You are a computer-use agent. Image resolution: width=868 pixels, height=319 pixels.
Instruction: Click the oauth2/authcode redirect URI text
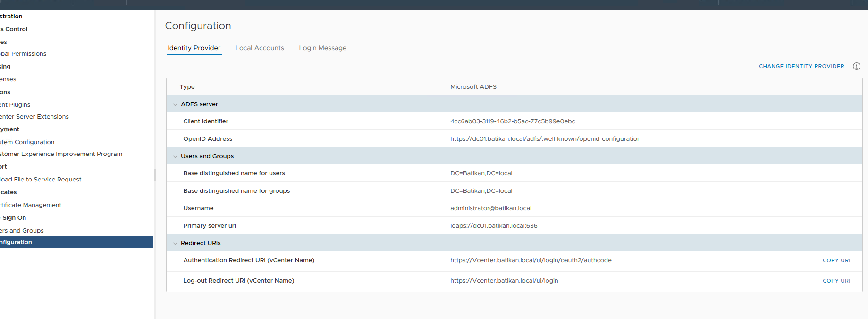[531, 260]
